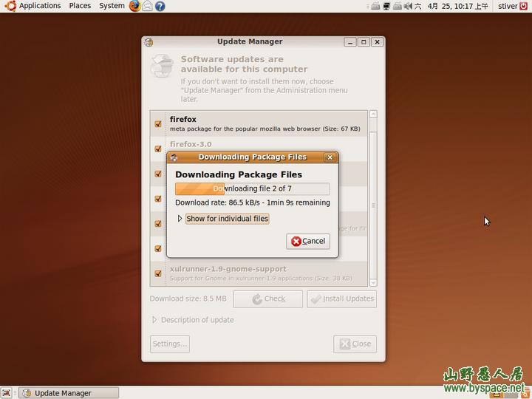This screenshot has width=532, height=399.
Task: Click the red power/logout icon
Action: (x=524, y=6)
